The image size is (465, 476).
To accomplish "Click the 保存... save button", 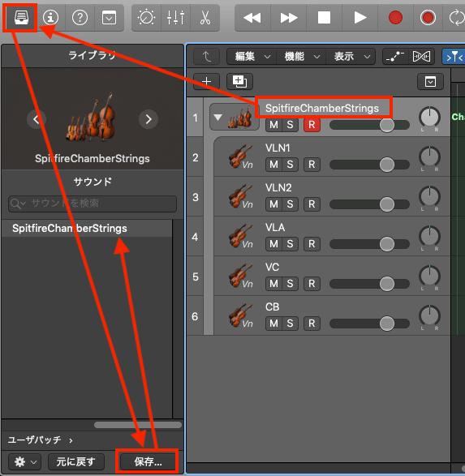I will click(x=148, y=461).
